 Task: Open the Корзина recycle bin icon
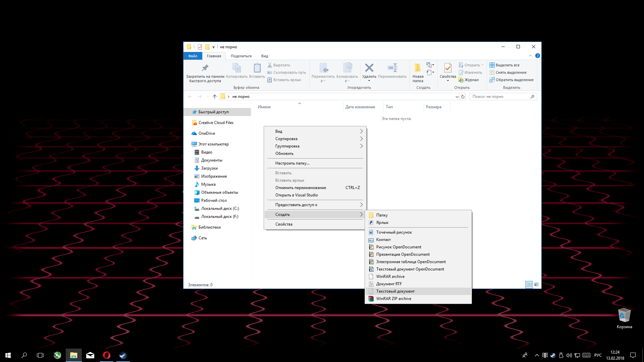(624, 318)
